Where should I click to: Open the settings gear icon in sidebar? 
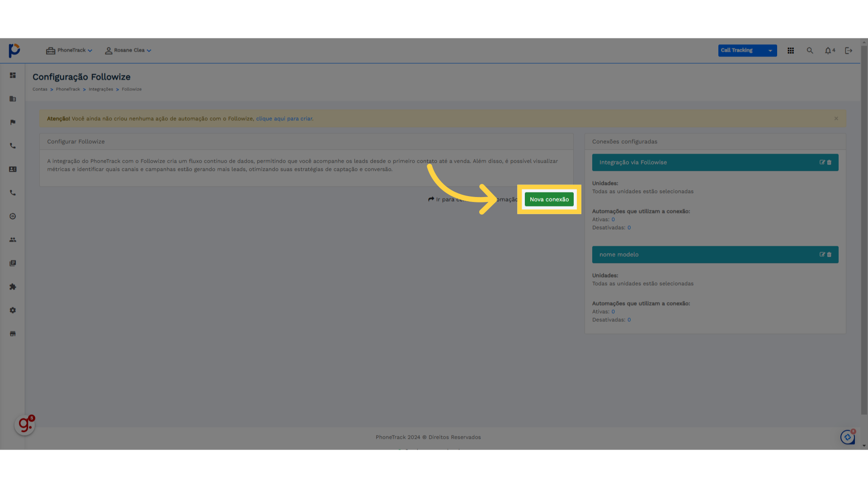tap(13, 310)
